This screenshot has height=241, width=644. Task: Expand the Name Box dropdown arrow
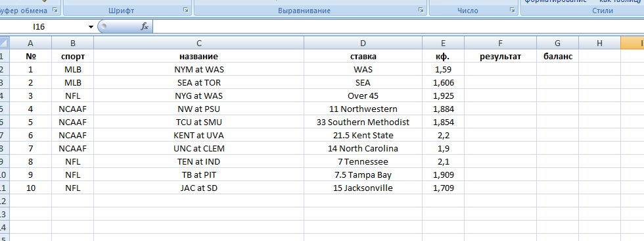click(x=91, y=27)
